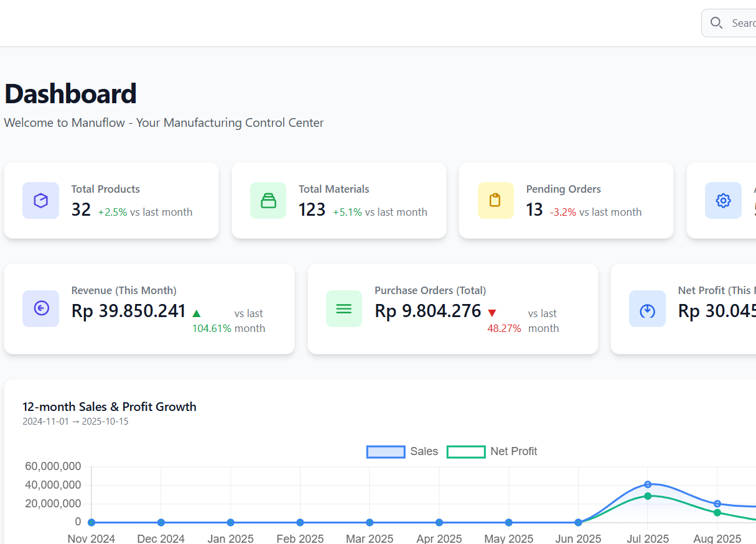Click the Net Profit download-circle icon

click(647, 310)
